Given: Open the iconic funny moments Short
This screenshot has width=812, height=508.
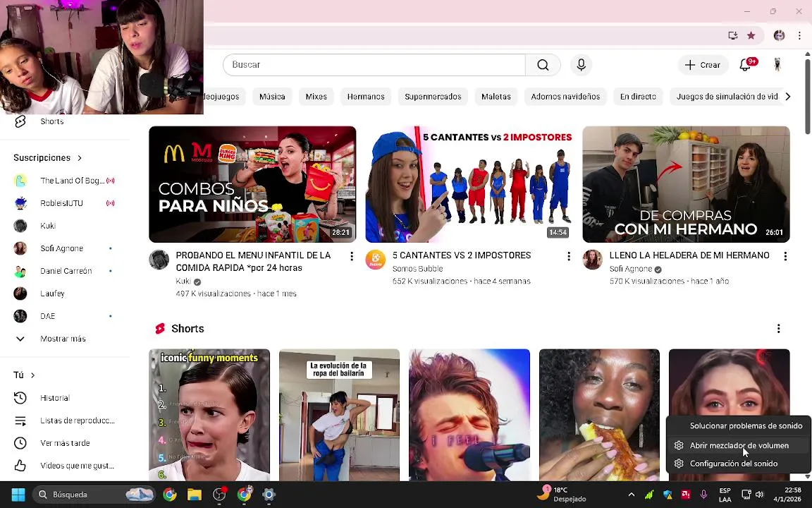Looking at the screenshot, I should pos(209,415).
